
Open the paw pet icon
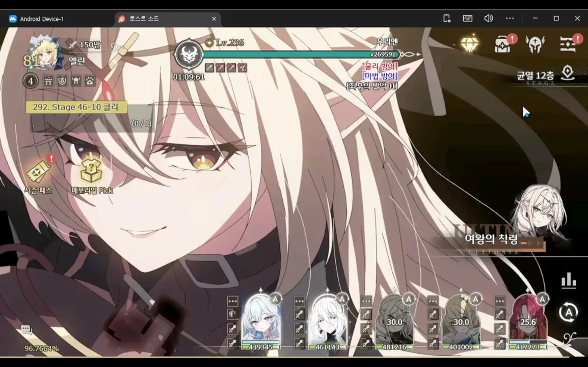(90, 81)
